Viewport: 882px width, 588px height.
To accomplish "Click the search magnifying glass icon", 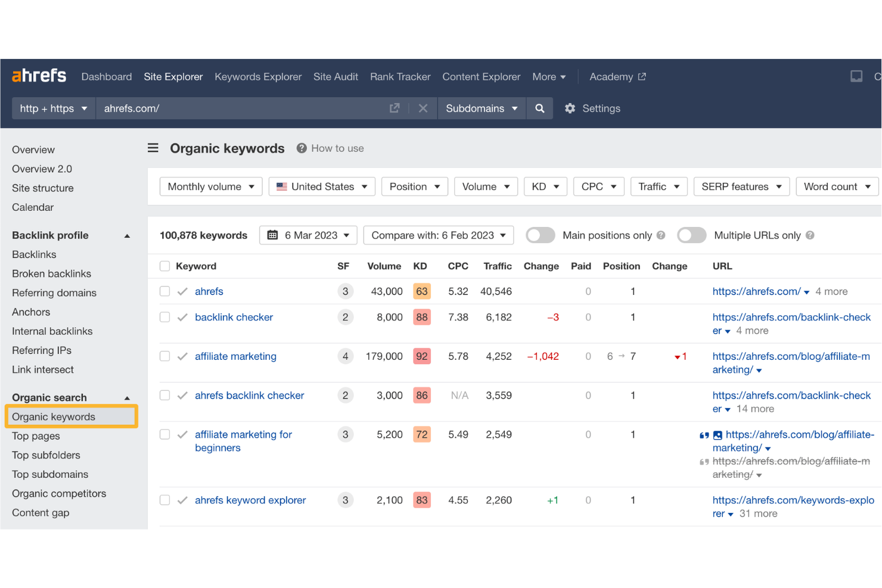I will (539, 108).
